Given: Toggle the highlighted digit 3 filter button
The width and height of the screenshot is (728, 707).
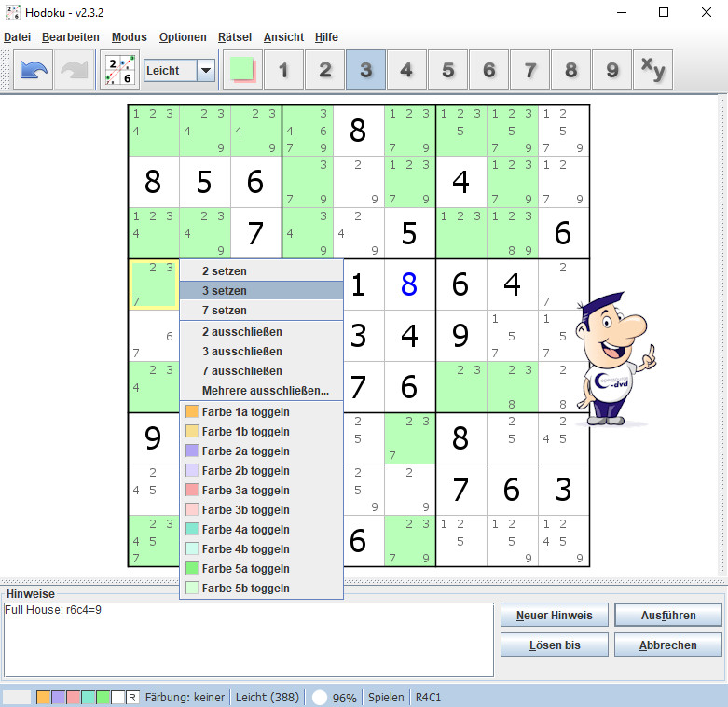Looking at the screenshot, I should coord(365,71).
